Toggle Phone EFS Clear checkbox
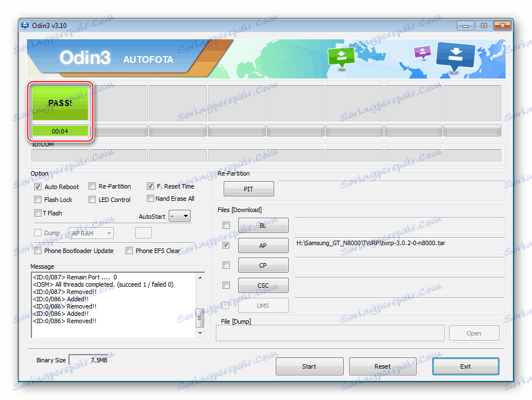Image resolution: width=532 pixels, height=400 pixels. tap(129, 251)
